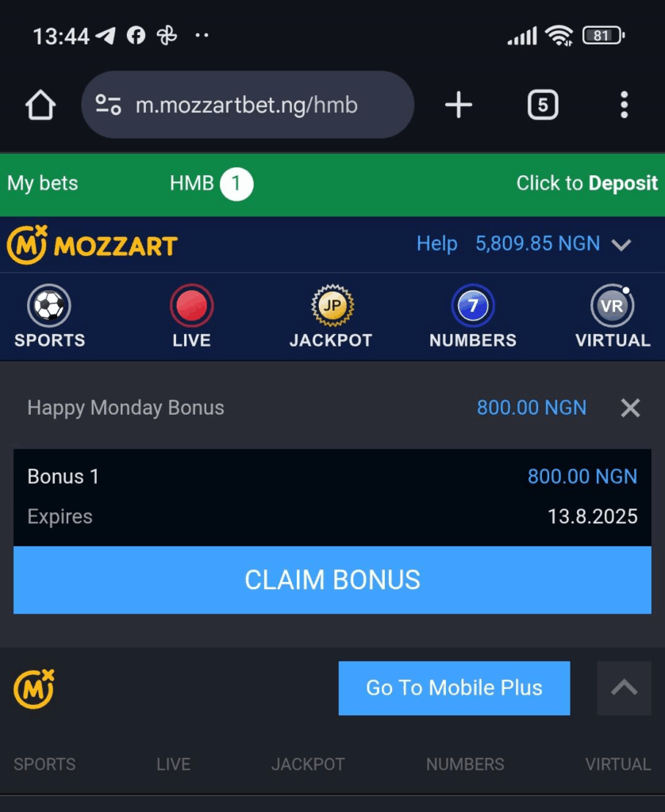This screenshot has width=665, height=812.
Task: Open the Jackpot JP badge icon
Action: [332, 305]
